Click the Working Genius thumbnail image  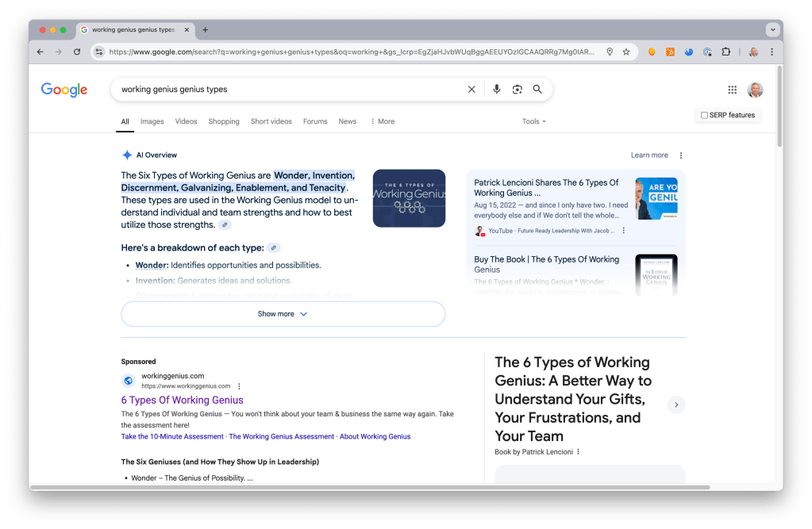click(409, 198)
